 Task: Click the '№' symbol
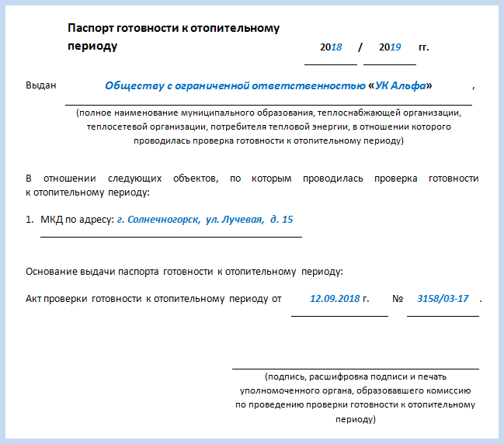[398, 298]
